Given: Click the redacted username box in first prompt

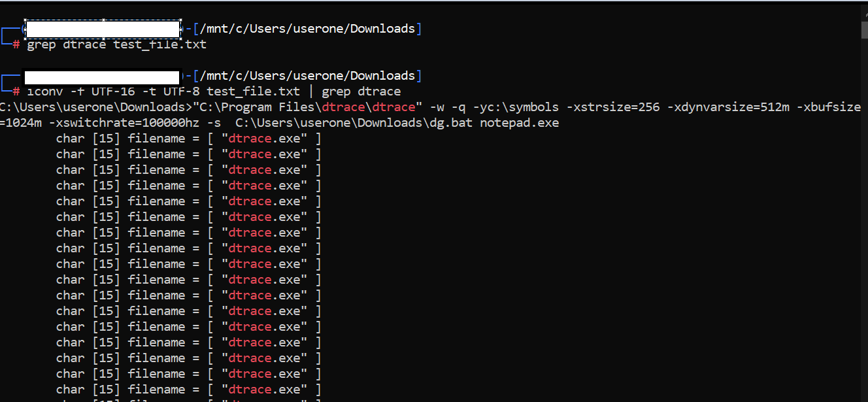Looking at the screenshot, I should pyautogui.click(x=101, y=28).
